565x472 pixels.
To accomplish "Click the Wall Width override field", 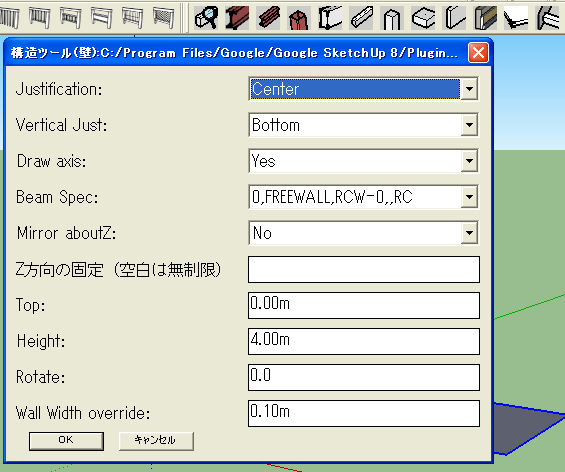I will tap(364, 413).
